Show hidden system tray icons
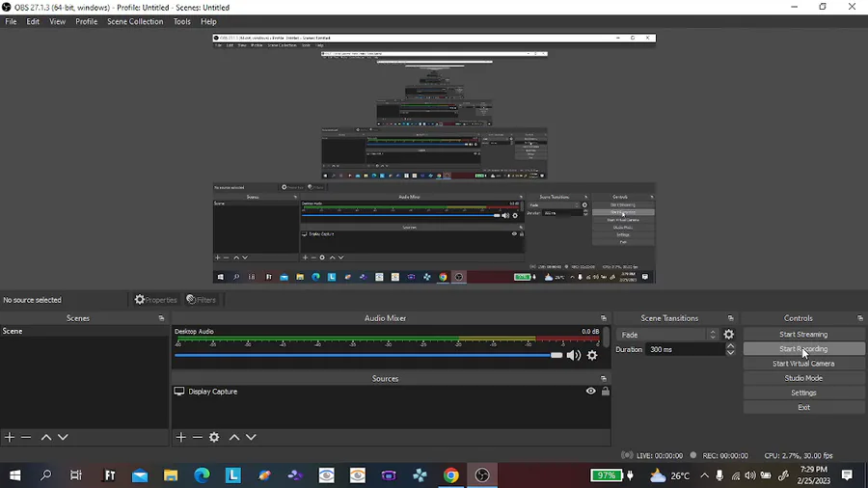 tap(704, 475)
